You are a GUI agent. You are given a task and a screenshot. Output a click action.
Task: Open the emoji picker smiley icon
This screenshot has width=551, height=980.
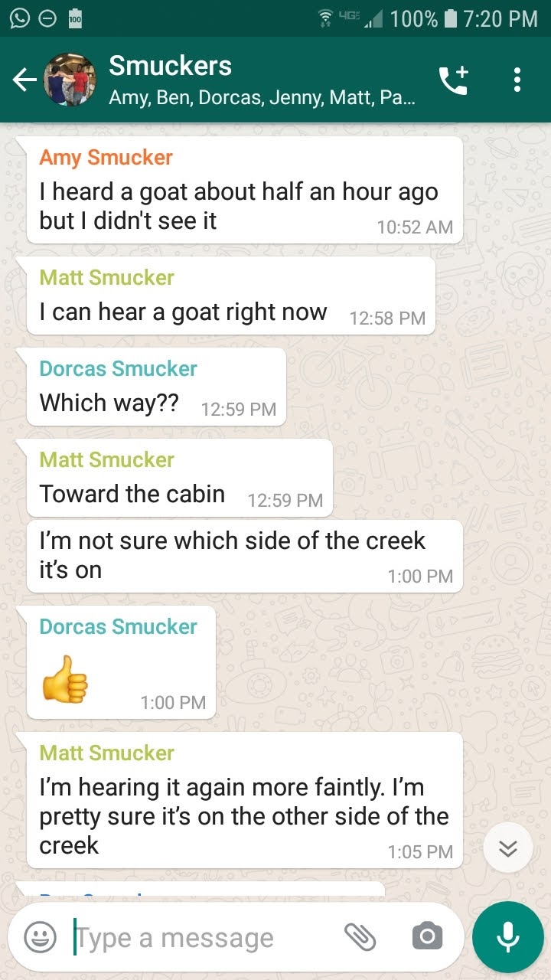click(40, 936)
